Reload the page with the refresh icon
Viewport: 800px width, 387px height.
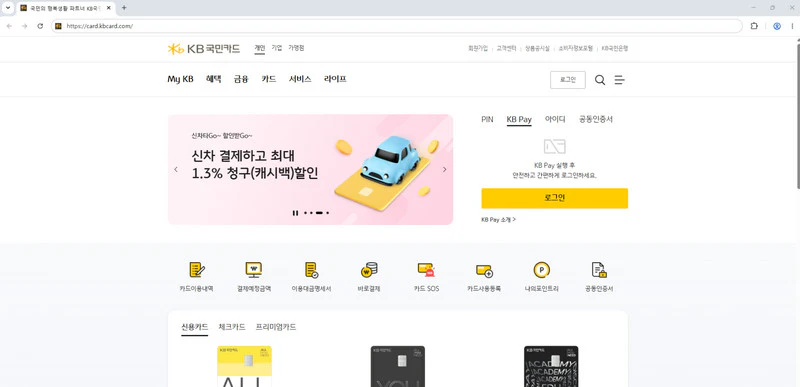(x=40, y=26)
